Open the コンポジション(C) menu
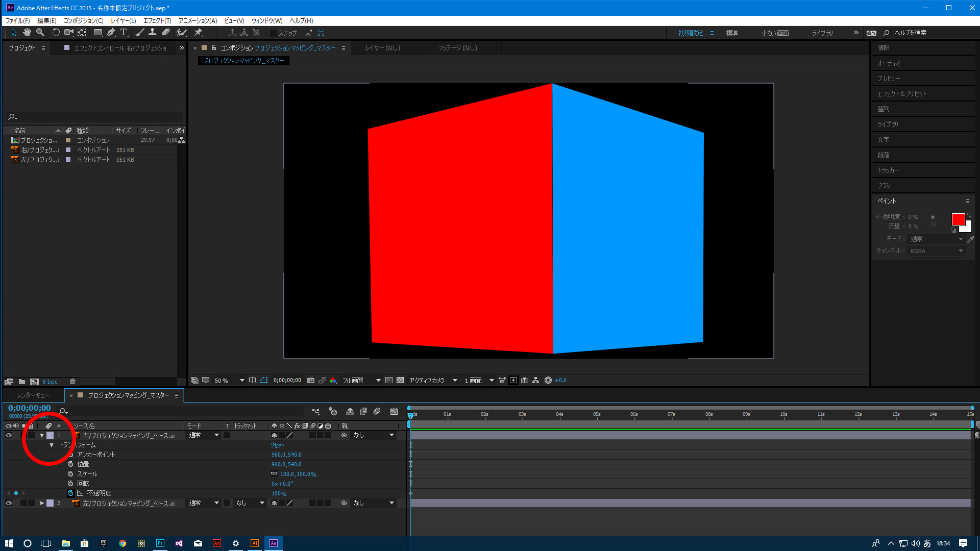The height and width of the screenshot is (551, 980). pyautogui.click(x=83, y=20)
